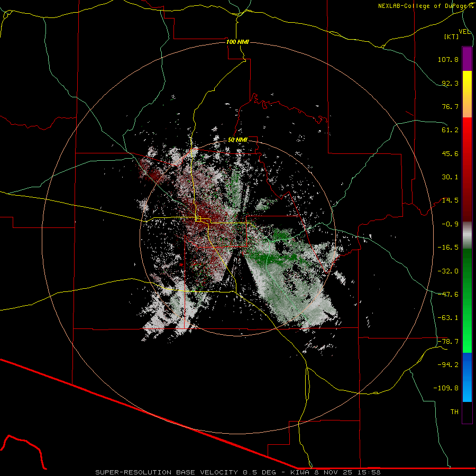Click the 14.5 value on the velocity scale
The height and width of the screenshot is (476, 476).
pyautogui.click(x=450, y=200)
